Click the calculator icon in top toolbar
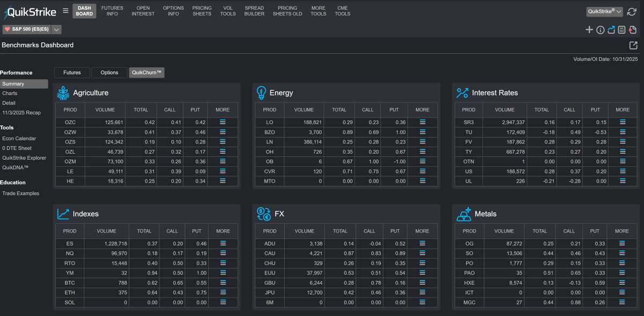Viewport: 644px width, 316px height. (x=621, y=30)
